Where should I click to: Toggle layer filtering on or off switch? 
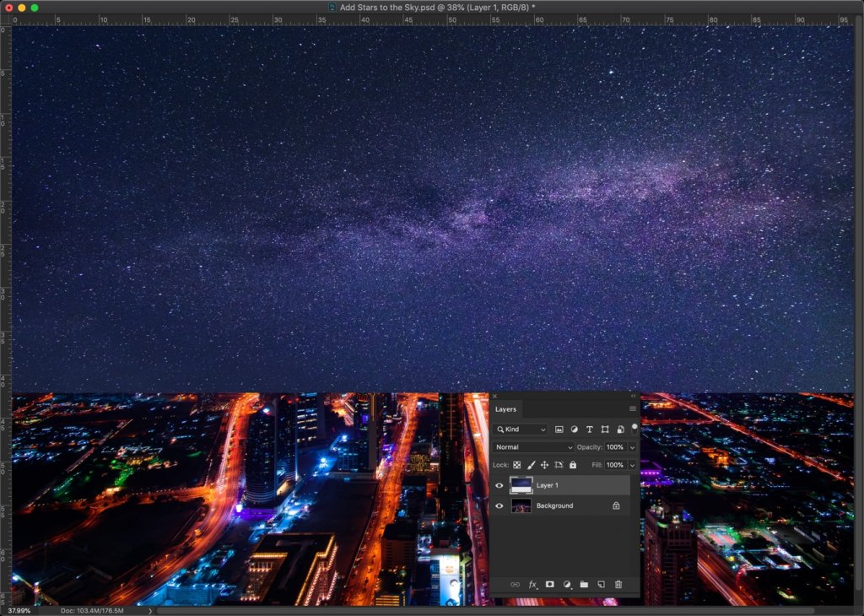pyautogui.click(x=634, y=429)
